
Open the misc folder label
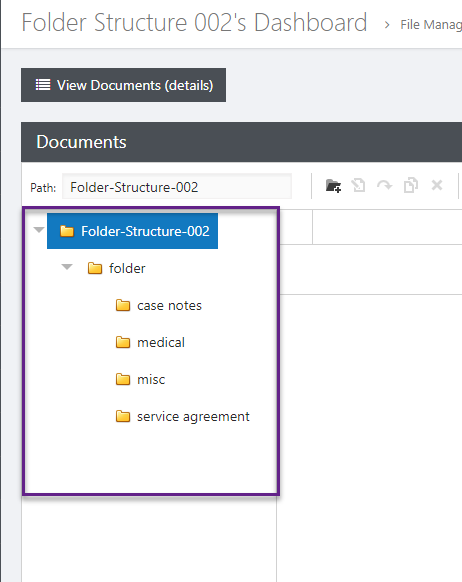point(151,379)
